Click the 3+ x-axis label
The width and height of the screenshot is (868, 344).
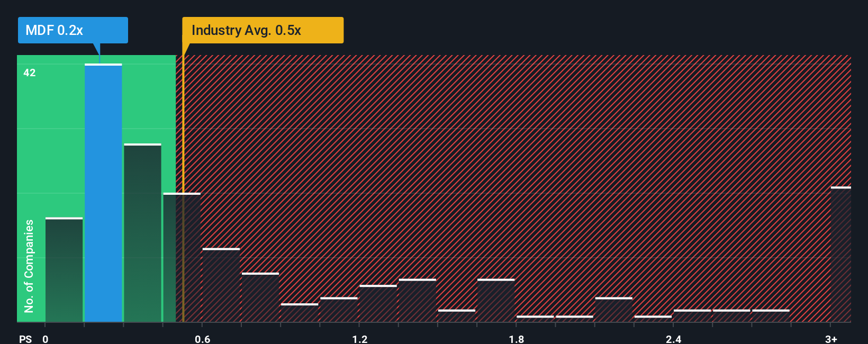click(831, 339)
